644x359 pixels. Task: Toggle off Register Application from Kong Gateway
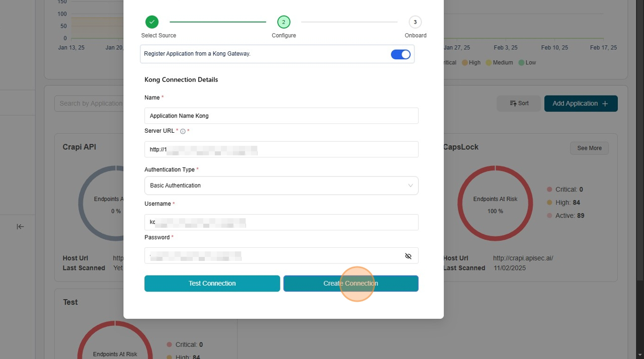coord(400,54)
